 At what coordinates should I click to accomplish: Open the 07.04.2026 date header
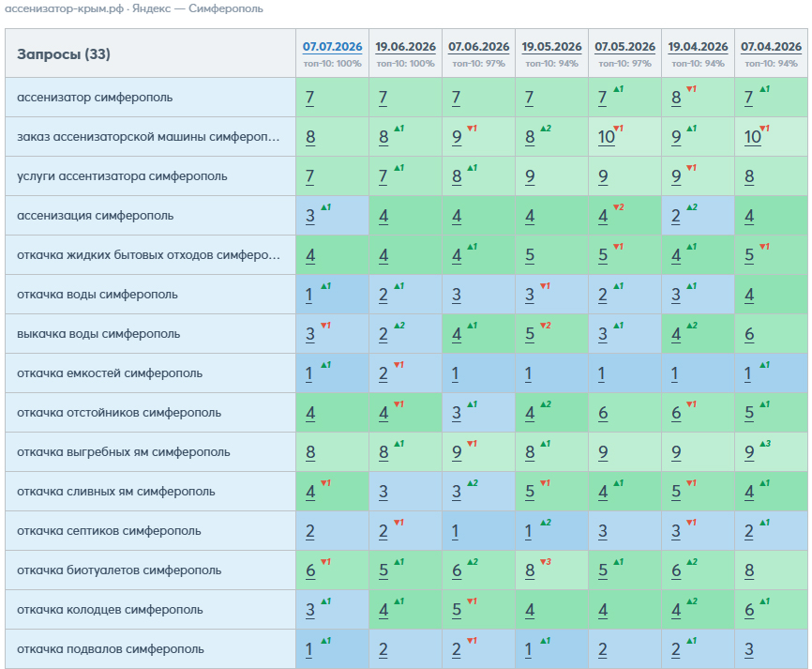click(771, 47)
